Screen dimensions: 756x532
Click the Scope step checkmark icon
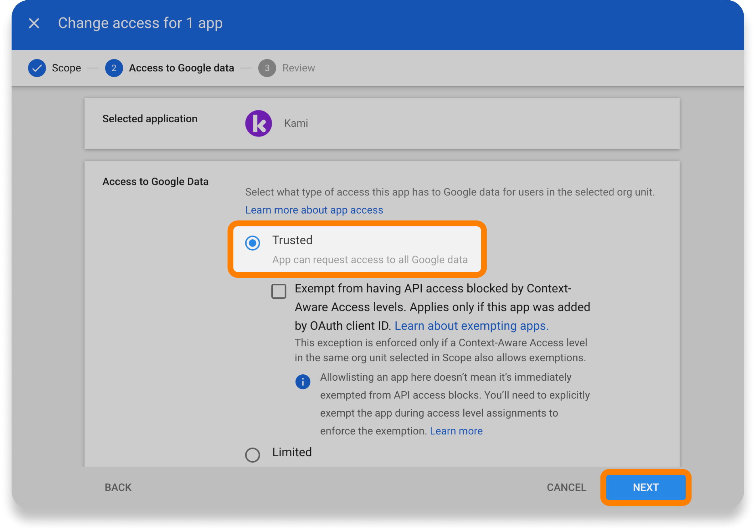pyautogui.click(x=37, y=68)
